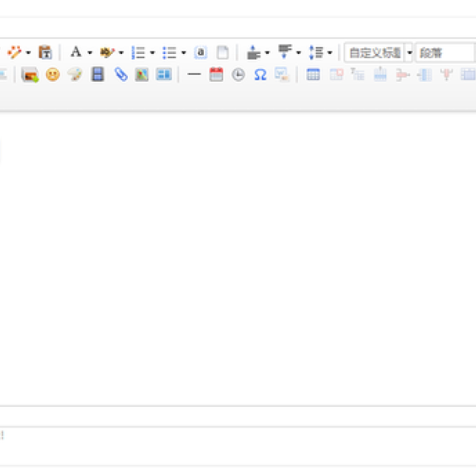
Task: Click the 段落 paragraph format field
Action: tap(444, 53)
